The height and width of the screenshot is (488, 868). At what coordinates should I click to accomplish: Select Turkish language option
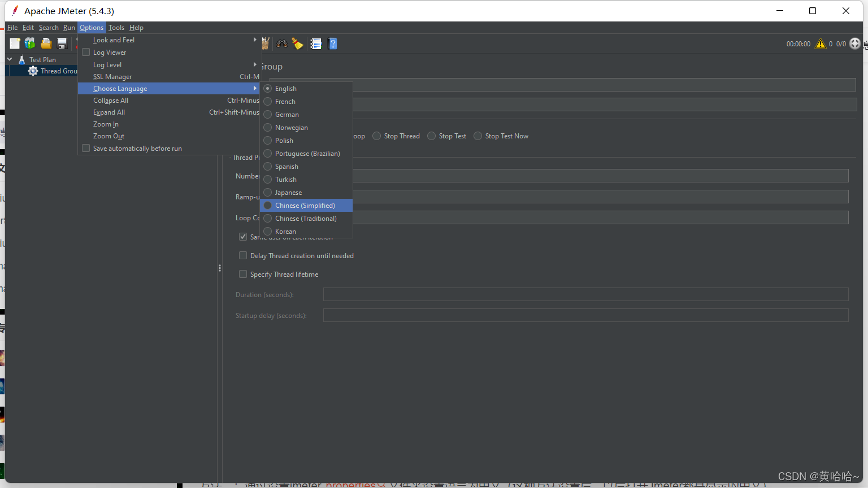coord(306,179)
